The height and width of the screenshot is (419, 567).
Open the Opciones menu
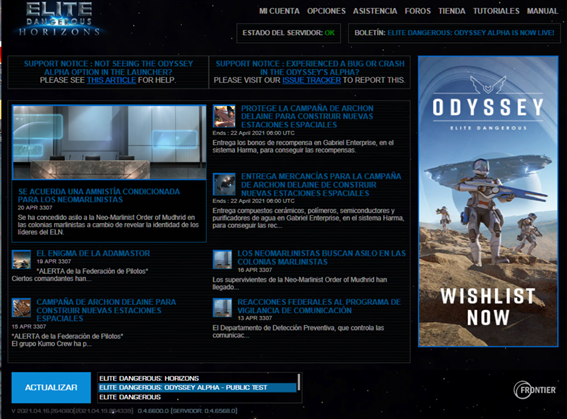click(x=326, y=11)
